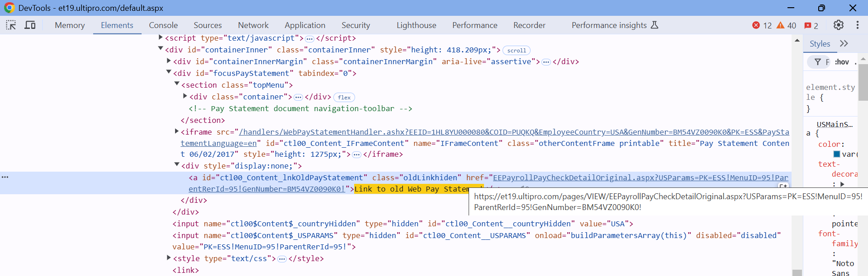This screenshot has height=276, width=868.
Task: Click the color swatch next to var(
Action: (837, 154)
